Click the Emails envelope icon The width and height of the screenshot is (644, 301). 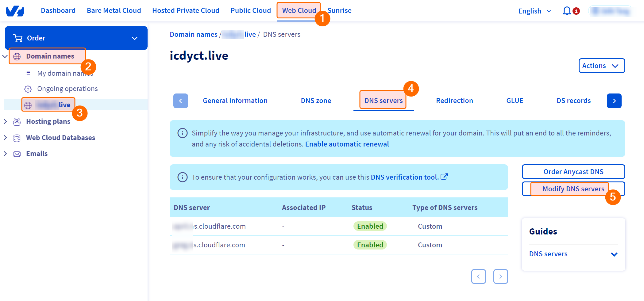(17, 154)
